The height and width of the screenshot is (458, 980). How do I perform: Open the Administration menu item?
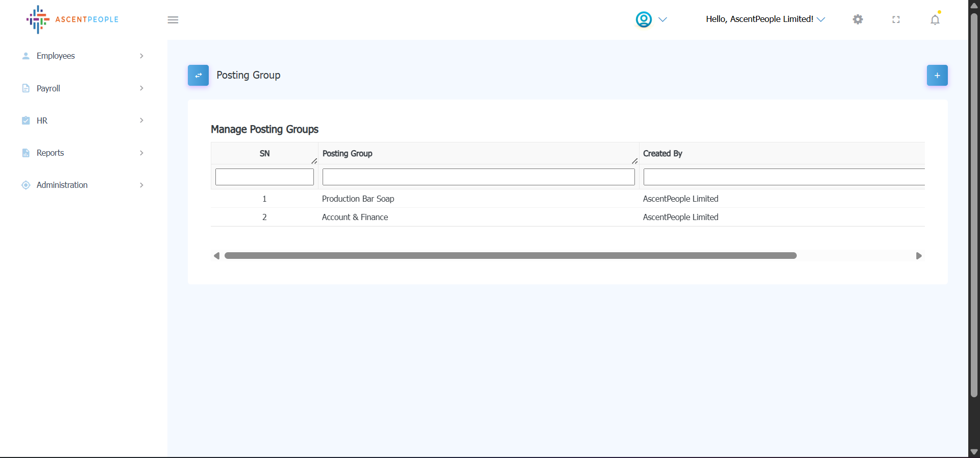(62, 185)
